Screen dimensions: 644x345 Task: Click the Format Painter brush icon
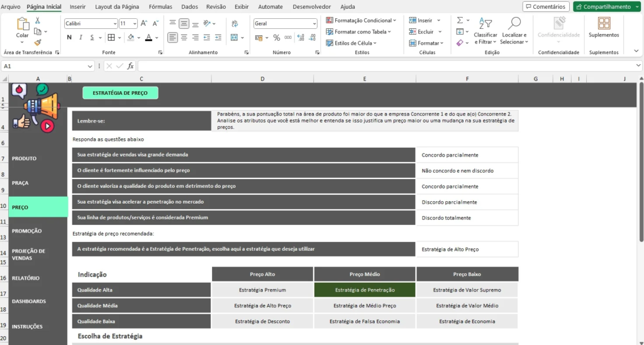pos(38,43)
